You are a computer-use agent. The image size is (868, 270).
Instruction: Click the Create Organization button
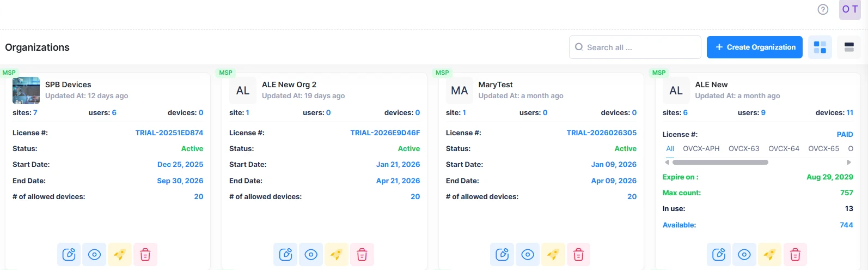point(754,47)
